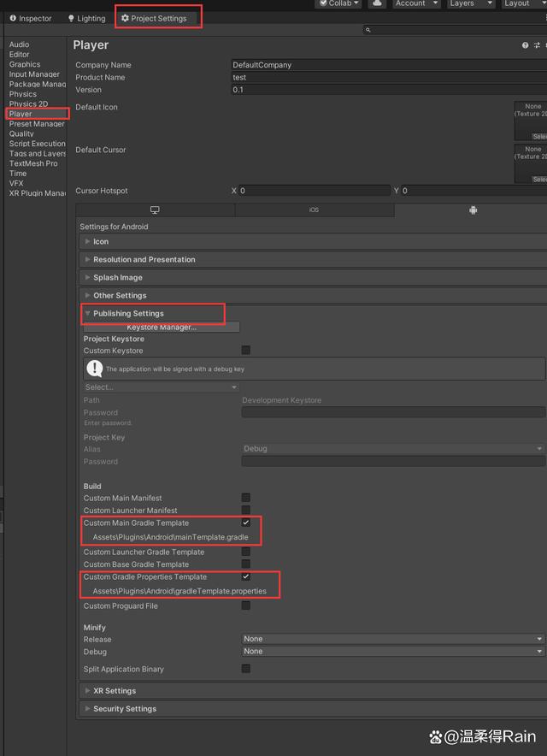Select the Android platform tab icon

(x=473, y=210)
